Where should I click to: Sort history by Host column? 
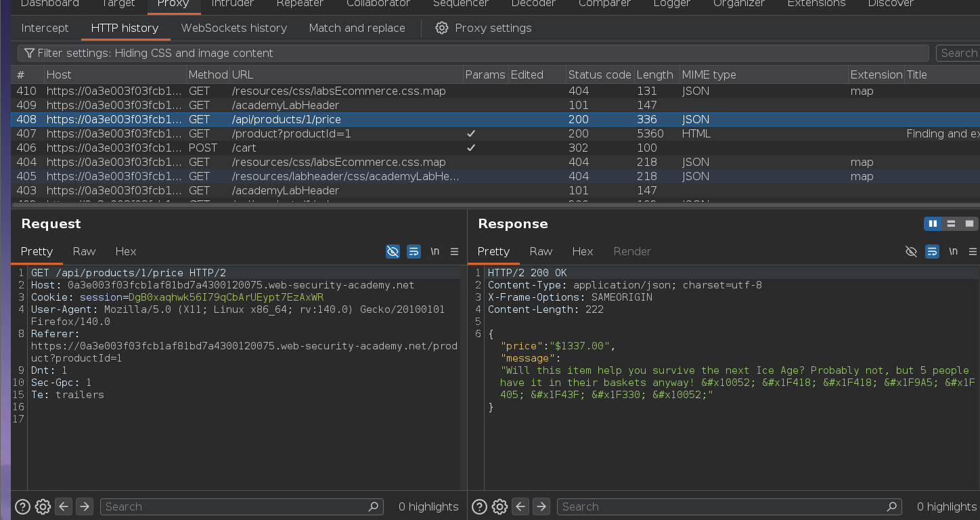click(x=115, y=74)
